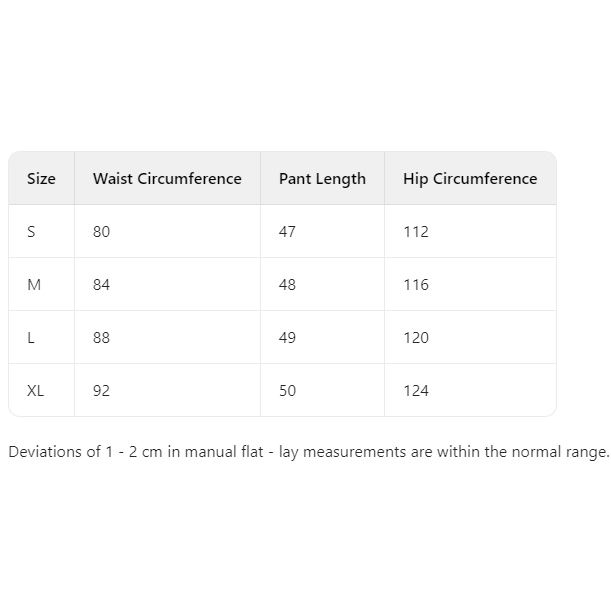This screenshot has width=611, height=611.
Task: Click the Pant Length column header
Action: [x=322, y=179]
